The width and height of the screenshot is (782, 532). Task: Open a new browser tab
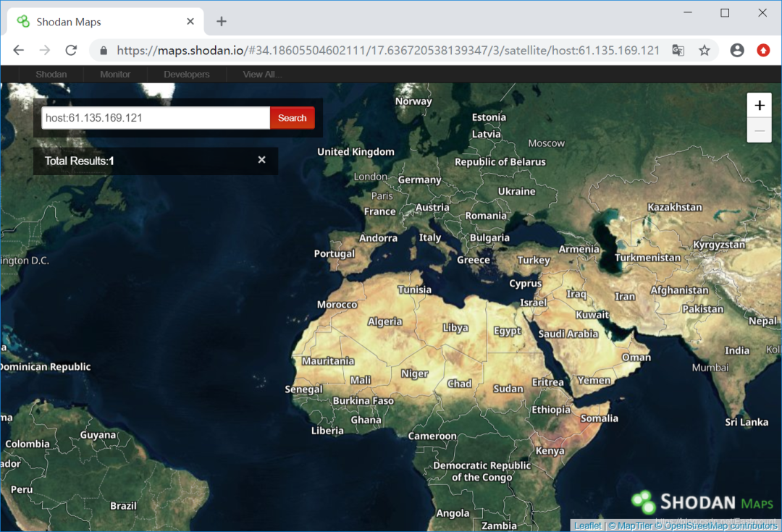222,22
